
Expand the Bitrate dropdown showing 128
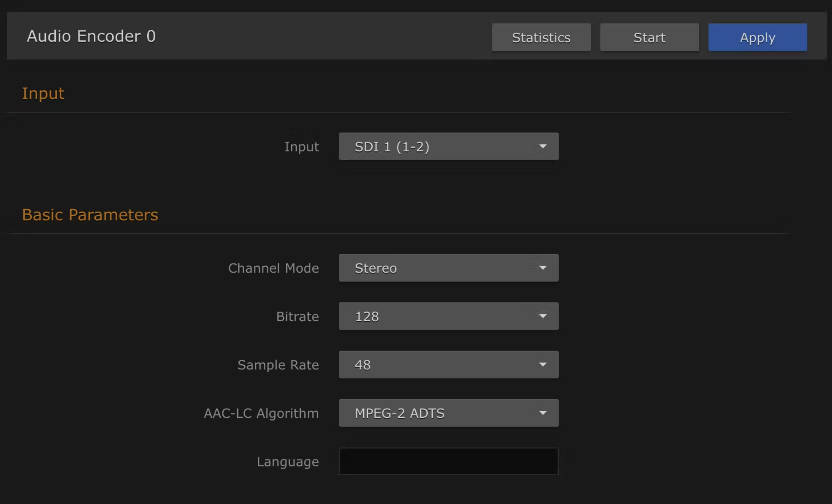coord(448,316)
